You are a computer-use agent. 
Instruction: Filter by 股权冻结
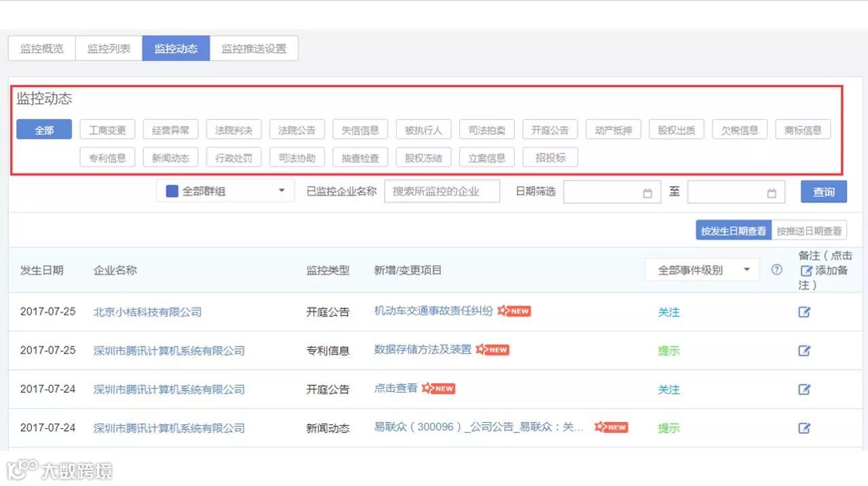[423, 158]
